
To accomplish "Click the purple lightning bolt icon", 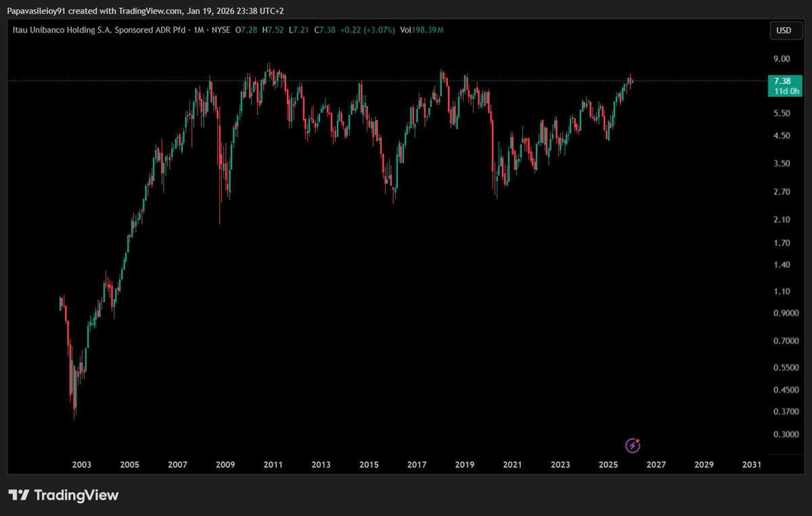I will tap(632, 445).
